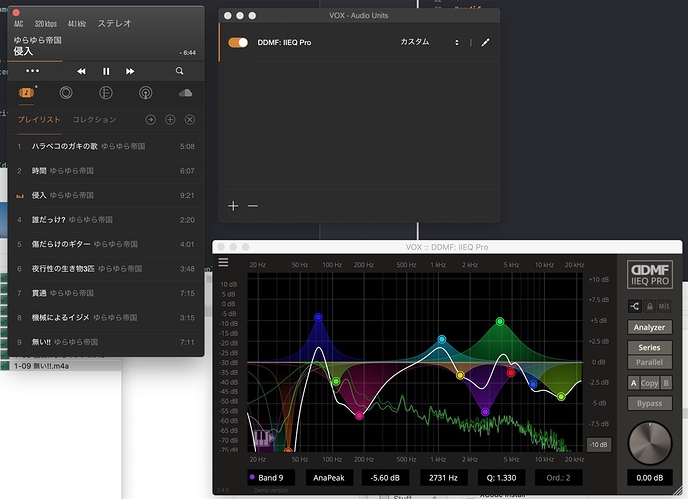Click the Q: 1.330 value field

click(502, 478)
